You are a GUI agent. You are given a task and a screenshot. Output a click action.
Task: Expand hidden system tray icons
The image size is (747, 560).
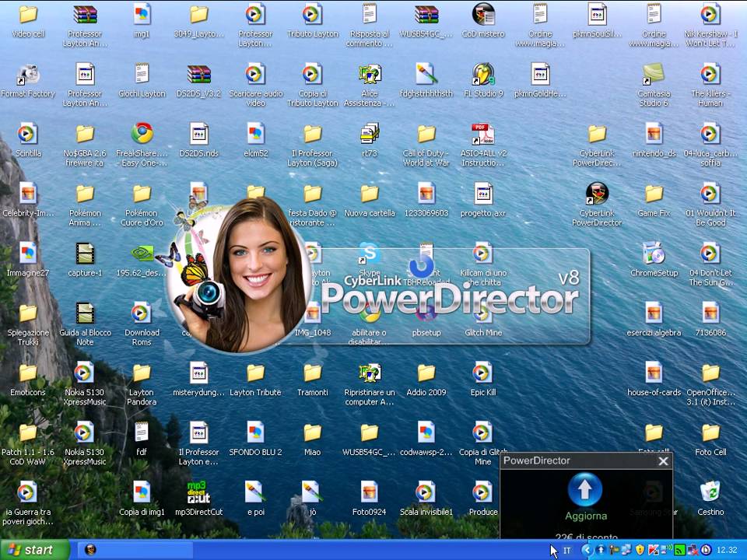(587, 551)
